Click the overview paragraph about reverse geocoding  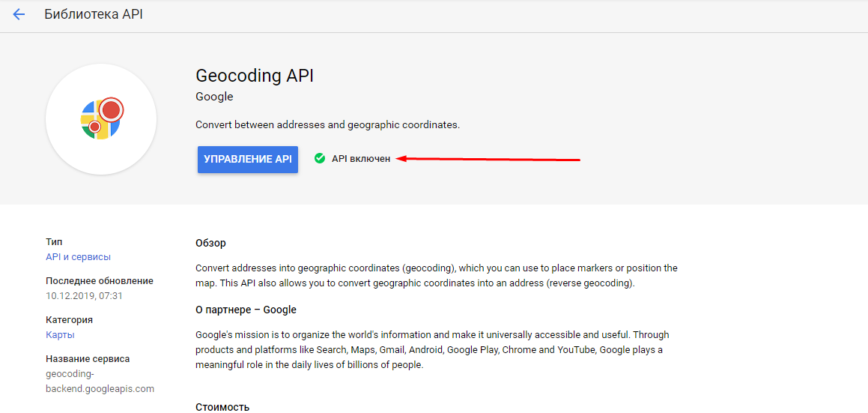point(437,276)
